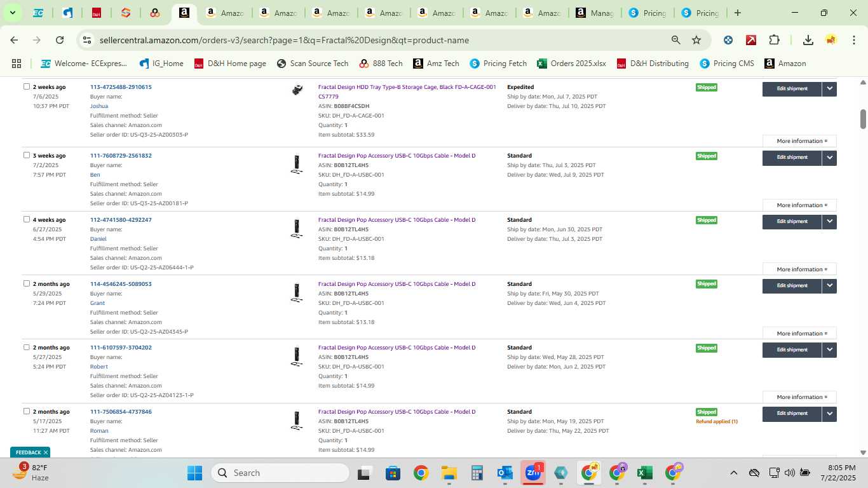Open Welcome- ECExpress bookmark

coord(83,64)
